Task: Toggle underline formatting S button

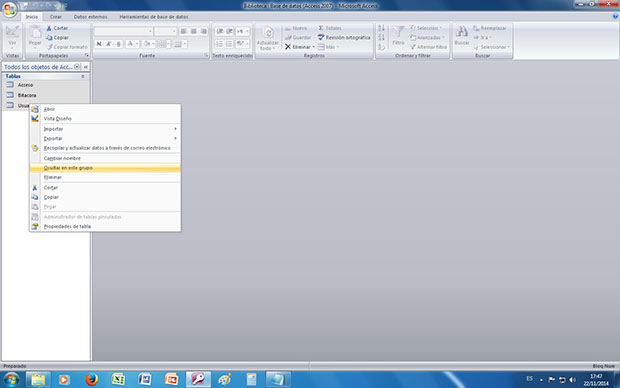Action: click(119, 44)
